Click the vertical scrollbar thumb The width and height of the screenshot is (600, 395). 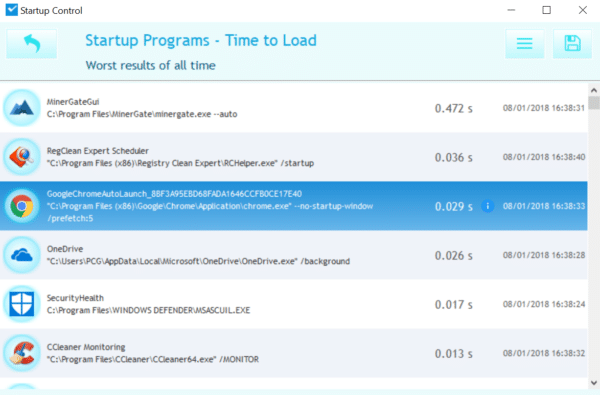pyautogui.click(x=593, y=103)
